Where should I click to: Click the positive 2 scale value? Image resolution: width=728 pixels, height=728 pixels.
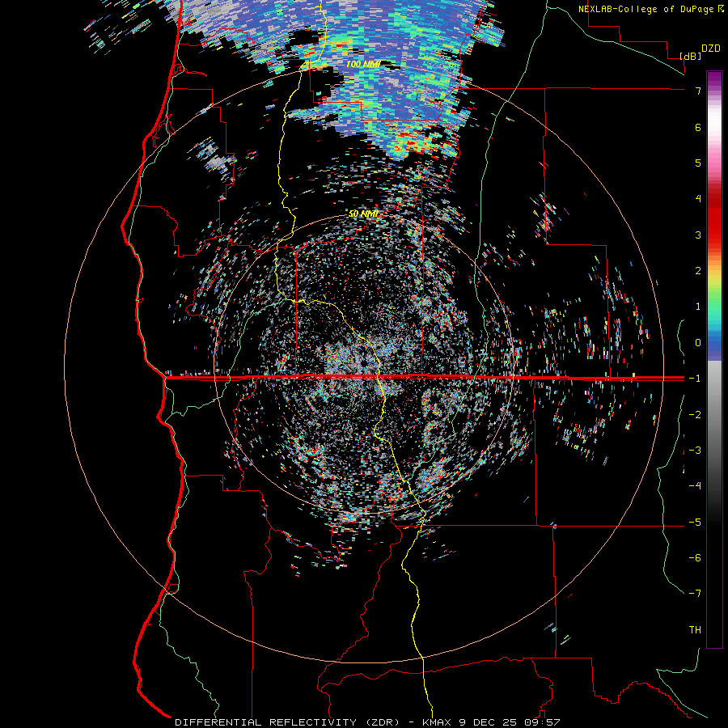coord(698,271)
